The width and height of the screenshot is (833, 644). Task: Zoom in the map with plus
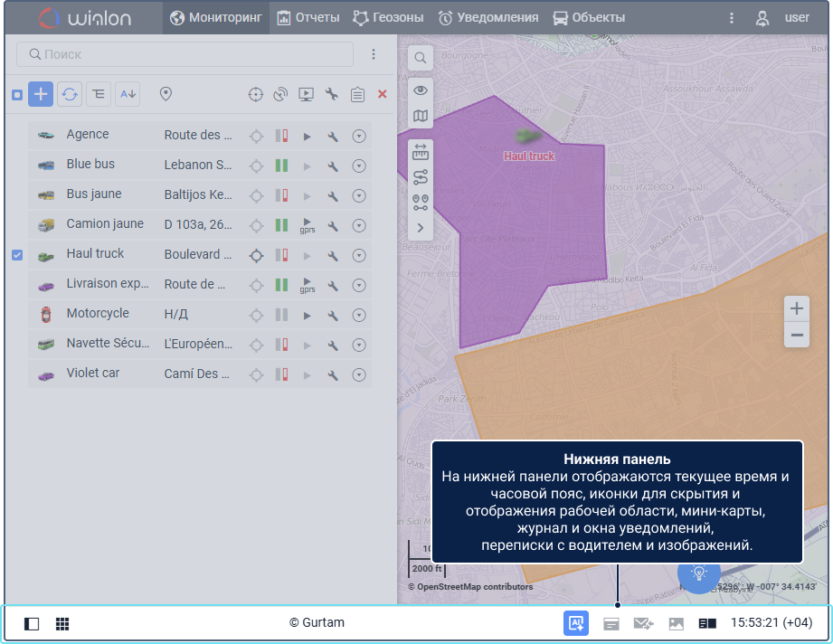pos(796,308)
